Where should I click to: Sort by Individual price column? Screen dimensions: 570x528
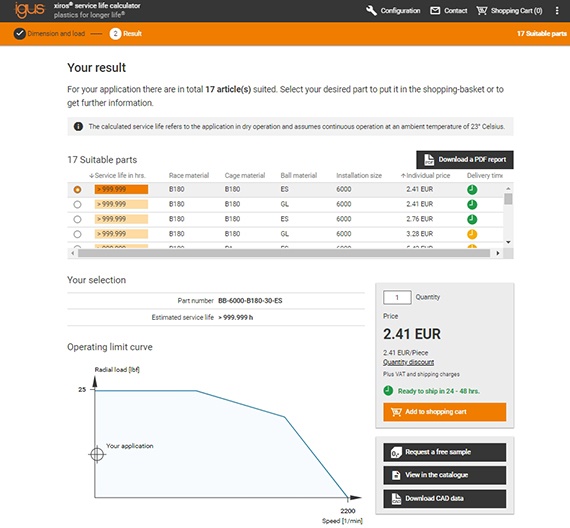coord(425,175)
